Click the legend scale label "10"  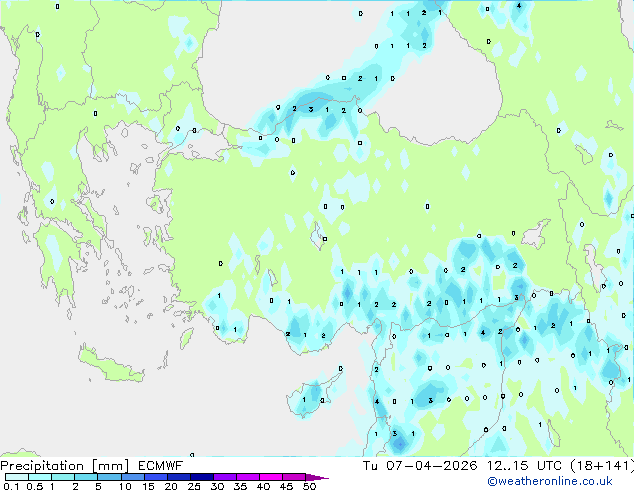click(125, 486)
